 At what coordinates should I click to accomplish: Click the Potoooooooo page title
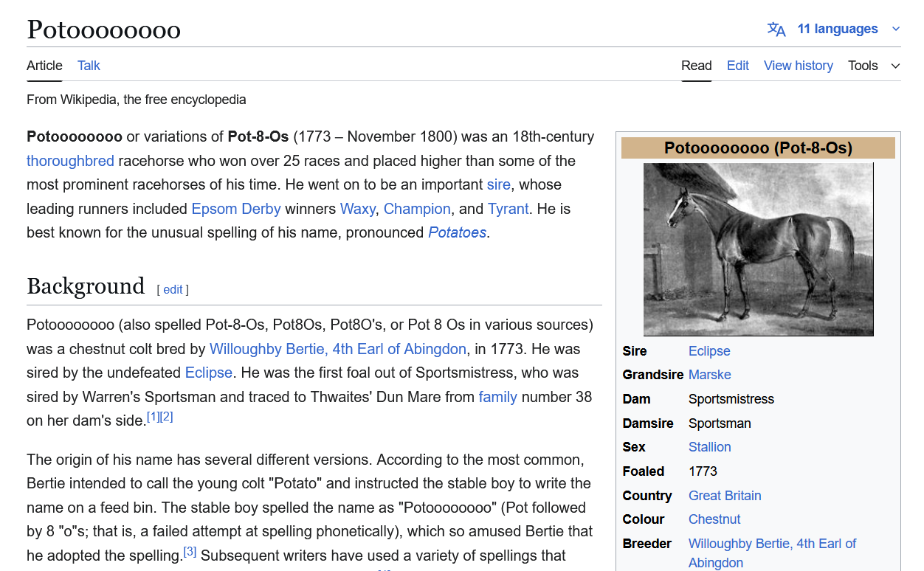(x=104, y=30)
